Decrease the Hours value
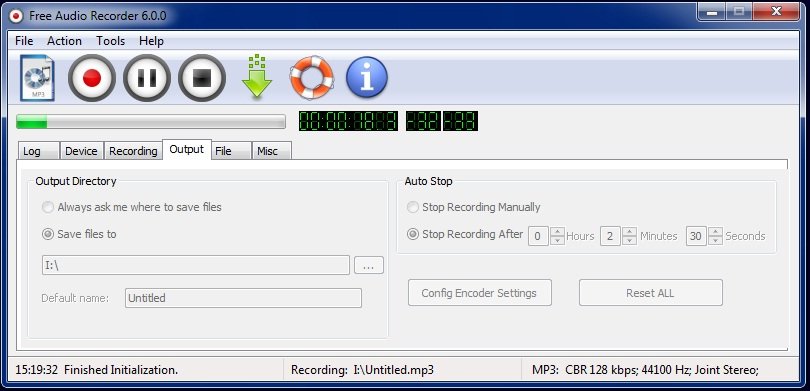The image size is (810, 391). click(x=557, y=240)
